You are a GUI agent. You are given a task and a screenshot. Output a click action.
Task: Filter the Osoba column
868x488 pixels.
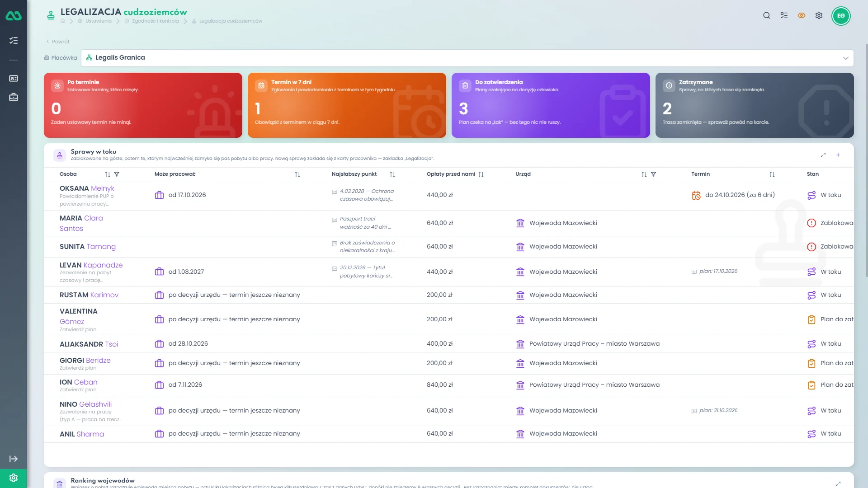[117, 174]
